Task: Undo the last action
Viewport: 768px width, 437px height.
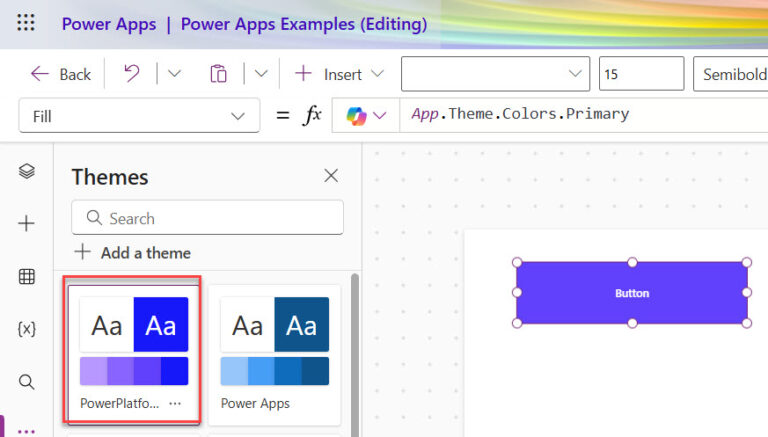Action: (x=131, y=74)
